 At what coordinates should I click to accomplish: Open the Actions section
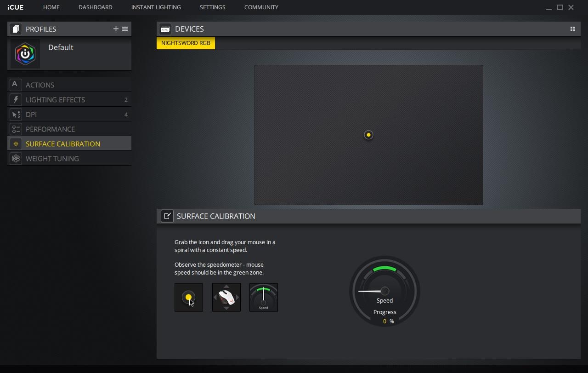point(69,85)
